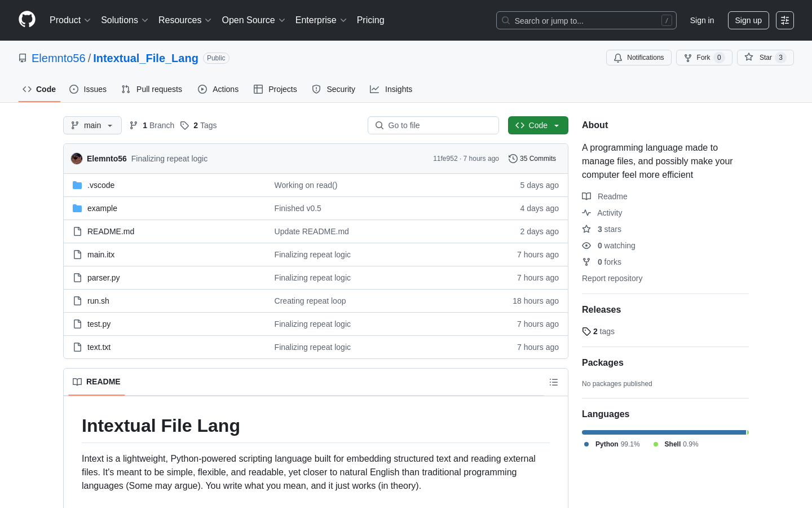Screen dimensions: 812x508
Task: Click the .vscode folder icon
Action: pyautogui.click(x=77, y=185)
